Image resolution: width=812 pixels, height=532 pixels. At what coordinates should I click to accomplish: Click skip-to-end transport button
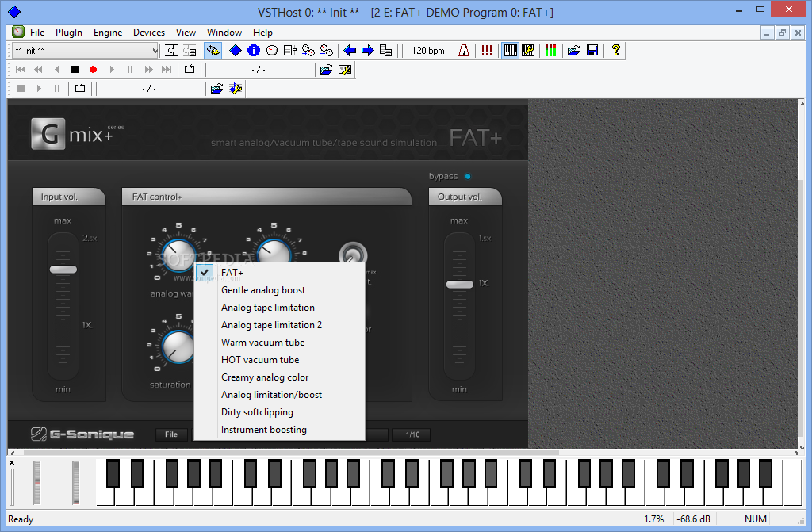click(x=167, y=70)
